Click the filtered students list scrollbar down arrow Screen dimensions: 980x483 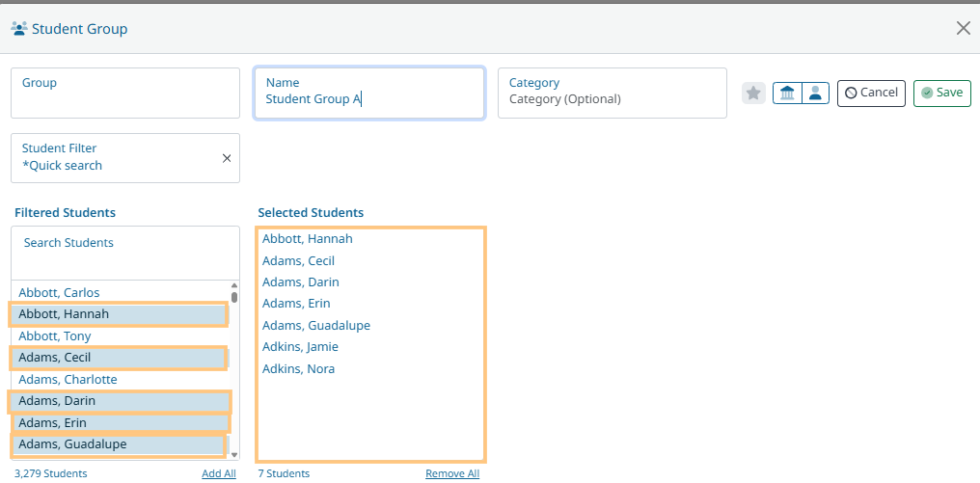[x=234, y=455]
